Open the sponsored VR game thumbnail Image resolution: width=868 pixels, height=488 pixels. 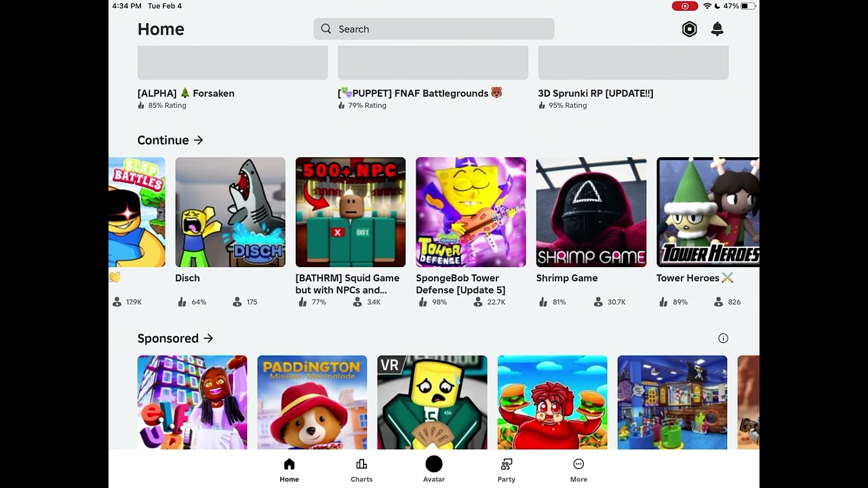pos(432,402)
